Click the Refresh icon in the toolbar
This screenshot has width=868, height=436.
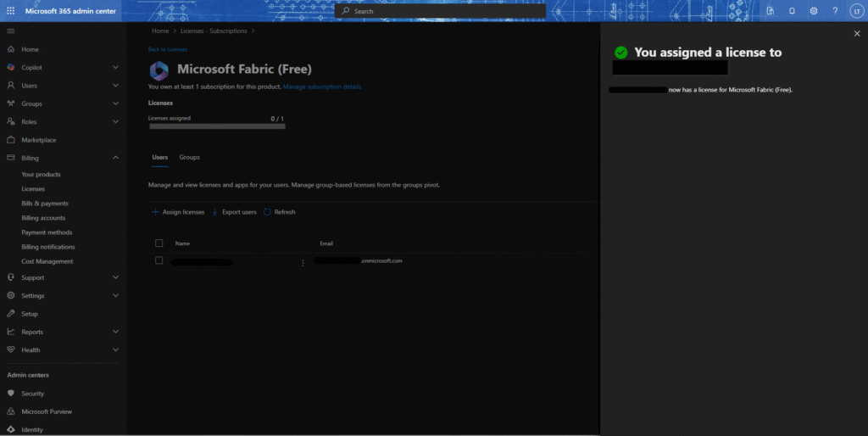(x=268, y=212)
